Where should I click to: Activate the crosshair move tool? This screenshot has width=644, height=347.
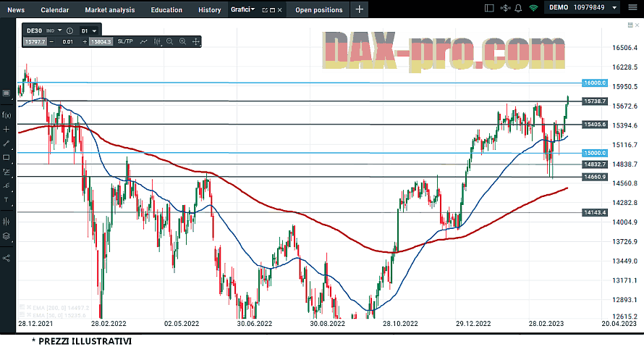coord(196,41)
